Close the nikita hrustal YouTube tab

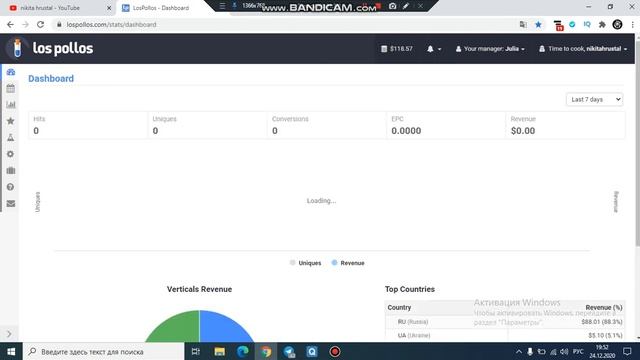(x=109, y=8)
